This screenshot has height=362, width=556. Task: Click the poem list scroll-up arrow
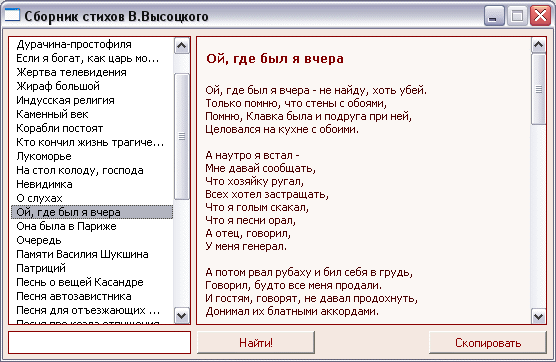pyautogui.click(x=182, y=46)
